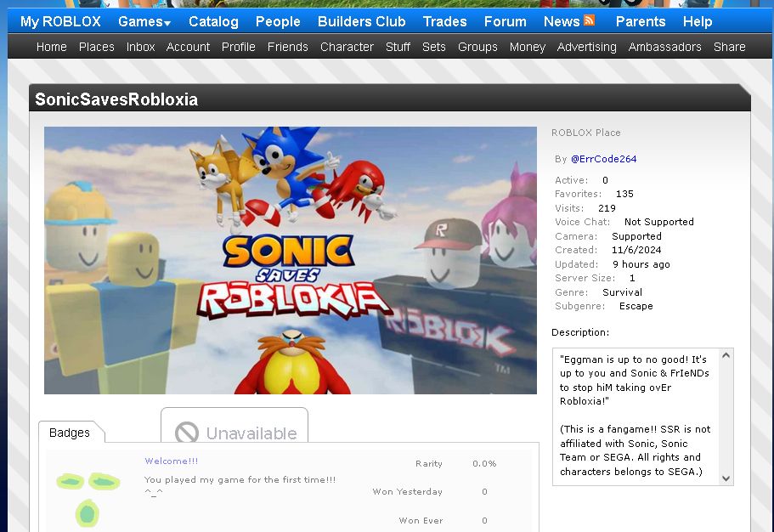Click the 'Eggman is up to no good' description text
Screen dimensions: 774x532
pyautogui.click(x=635, y=381)
